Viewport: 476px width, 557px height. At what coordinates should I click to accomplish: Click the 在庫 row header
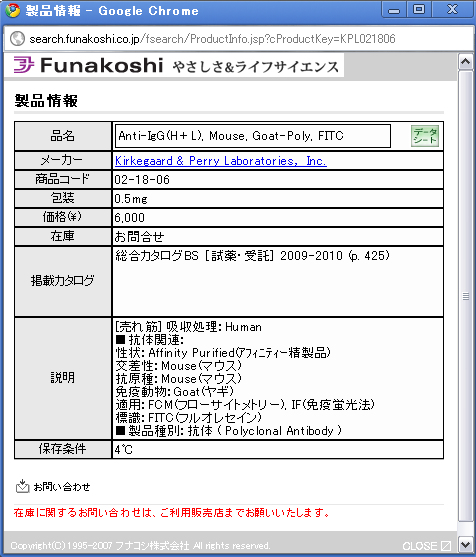click(x=63, y=236)
